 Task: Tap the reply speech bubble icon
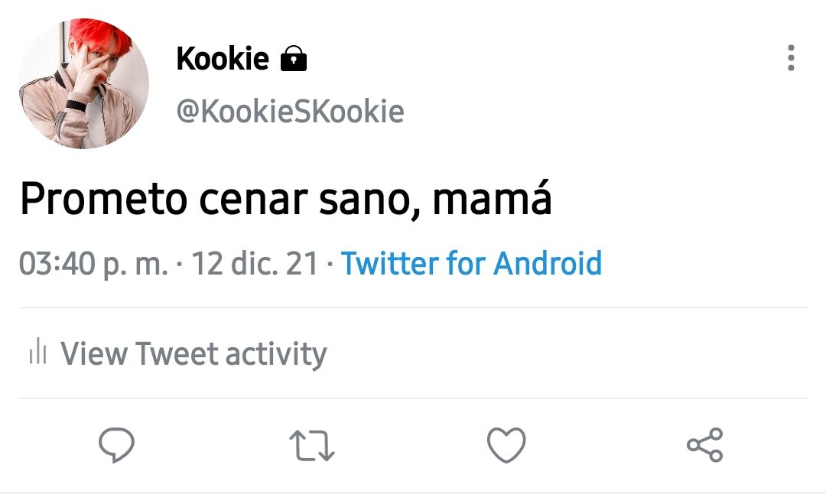pyautogui.click(x=116, y=445)
